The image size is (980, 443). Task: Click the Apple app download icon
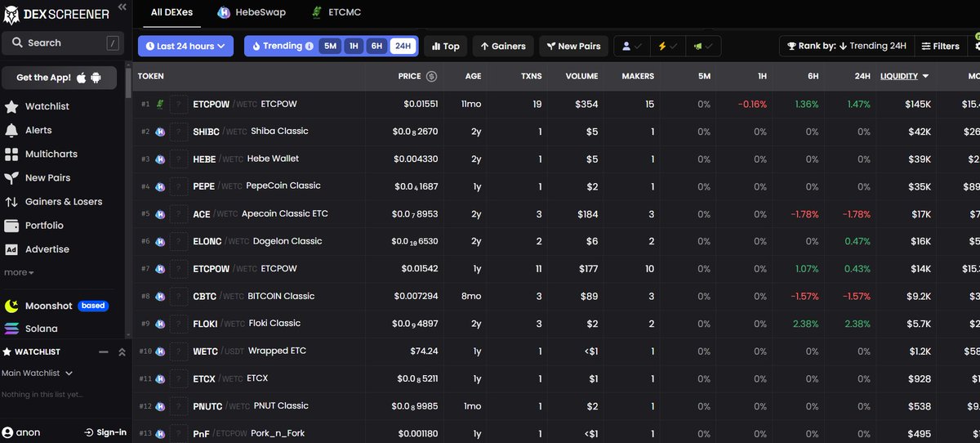pos(81,78)
